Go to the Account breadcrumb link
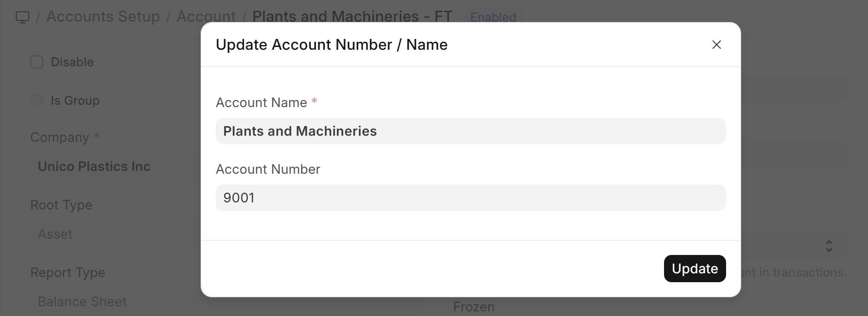This screenshot has height=316, width=868. click(x=206, y=16)
